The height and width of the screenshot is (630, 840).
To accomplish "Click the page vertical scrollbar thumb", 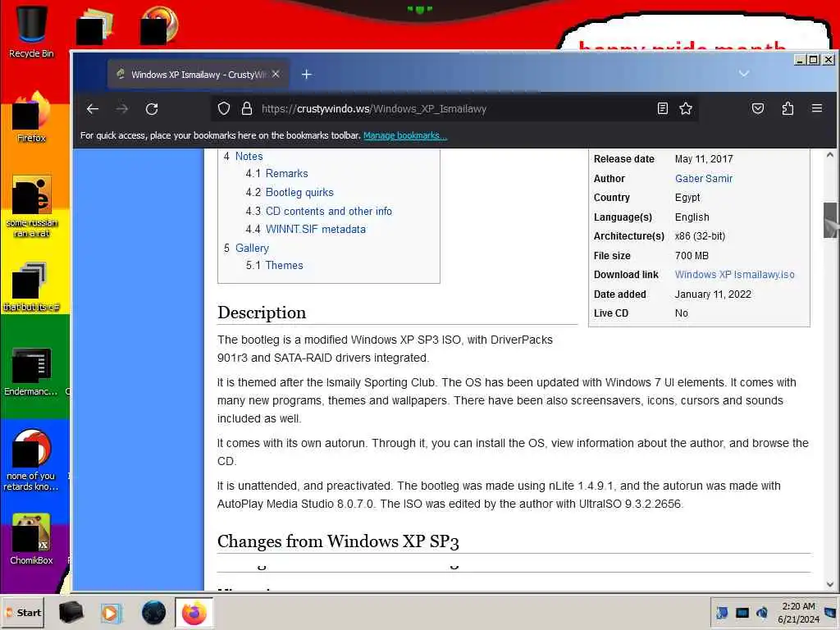I will pyautogui.click(x=830, y=220).
